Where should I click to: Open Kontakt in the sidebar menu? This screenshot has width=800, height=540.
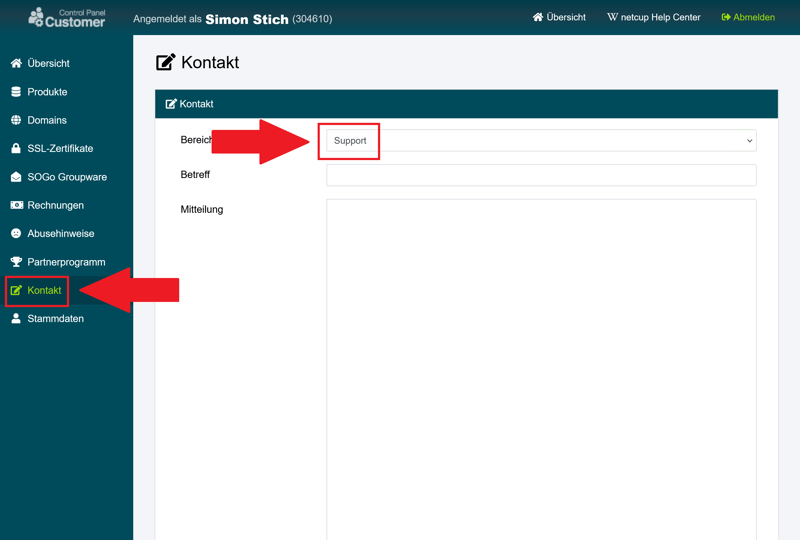[x=44, y=291]
